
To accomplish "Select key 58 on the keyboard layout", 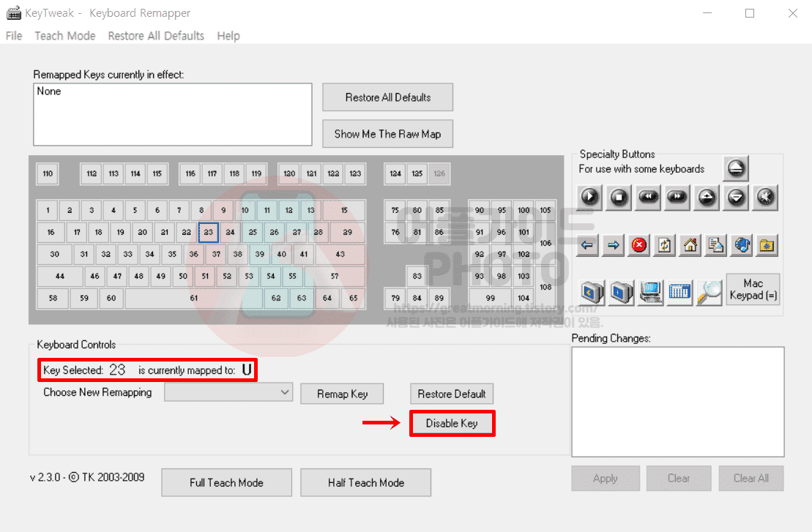I will point(53,298).
